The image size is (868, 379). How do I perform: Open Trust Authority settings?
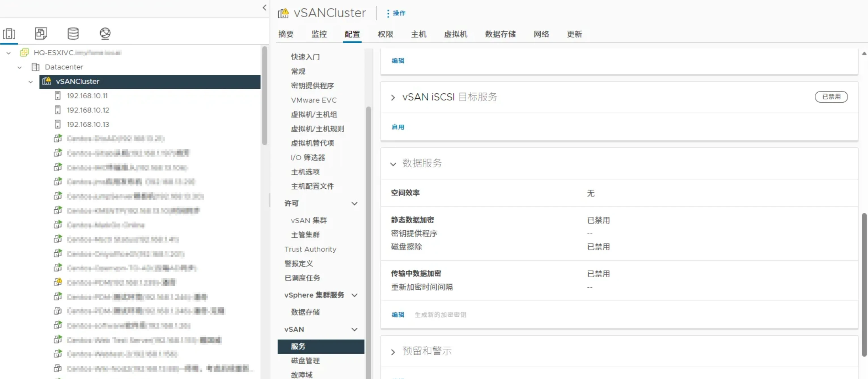[x=310, y=249]
